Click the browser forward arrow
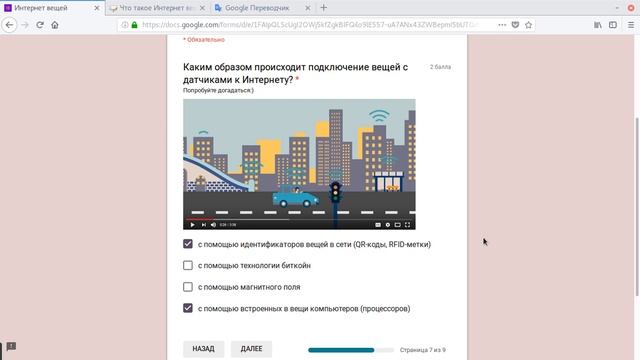 25,25
